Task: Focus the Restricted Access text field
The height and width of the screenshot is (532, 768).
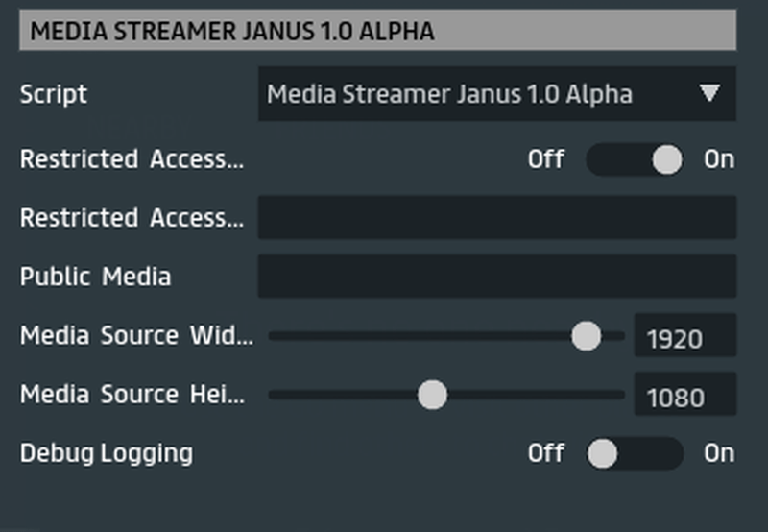Action: click(x=496, y=218)
